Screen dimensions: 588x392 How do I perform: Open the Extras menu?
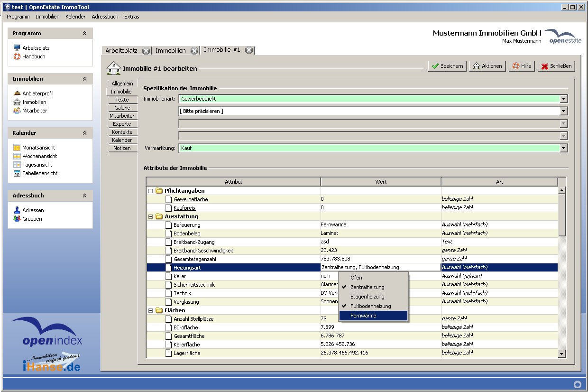pyautogui.click(x=131, y=17)
